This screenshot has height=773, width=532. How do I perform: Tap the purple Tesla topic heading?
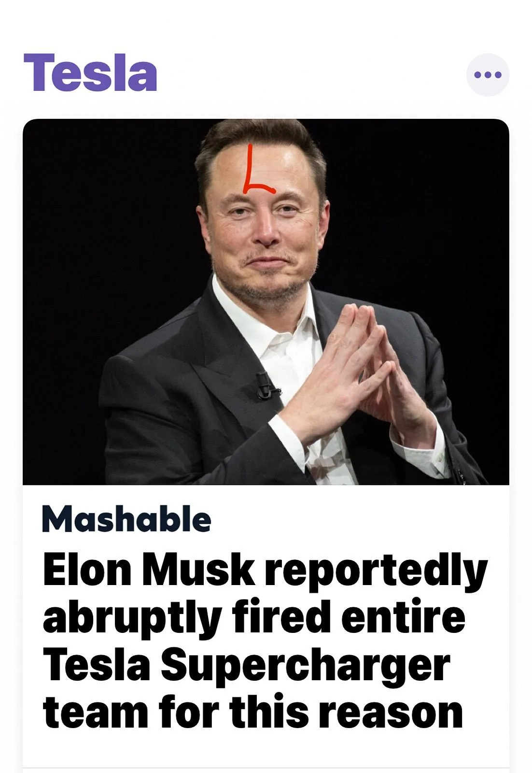click(x=90, y=72)
